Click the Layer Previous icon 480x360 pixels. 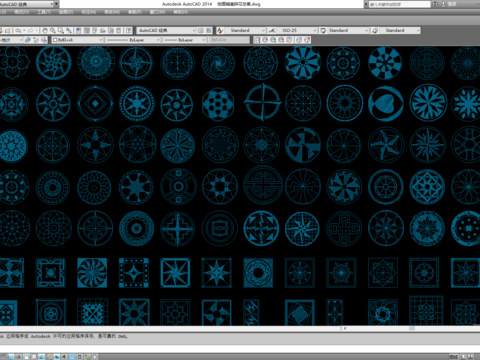pos(36,40)
